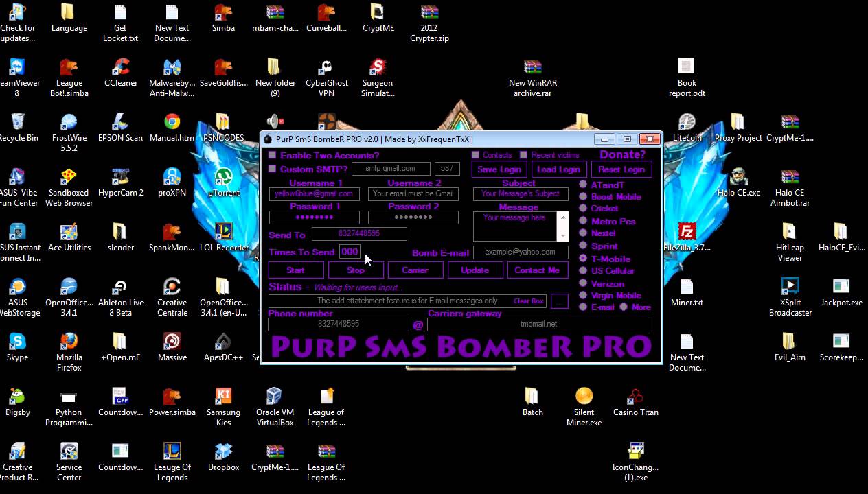The image size is (868, 494).
Task: Select the FileZilla desktop icon
Action: tap(687, 237)
